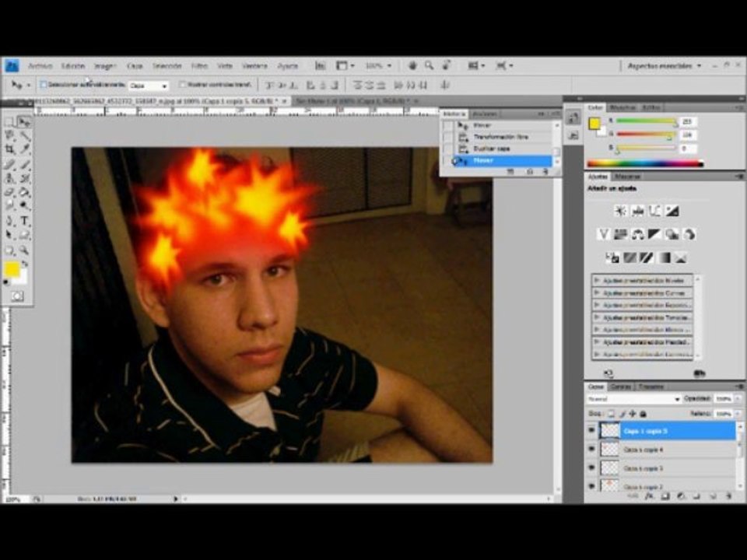This screenshot has width=747, height=560.
Task: Select the Lasso tool in the toolbox
Action: click(9, 135)
